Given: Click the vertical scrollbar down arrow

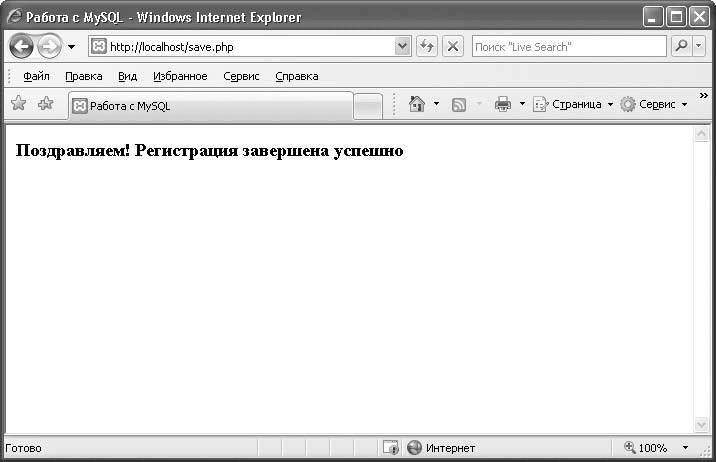Looking at the screenshot, I should tap(701, 425).
